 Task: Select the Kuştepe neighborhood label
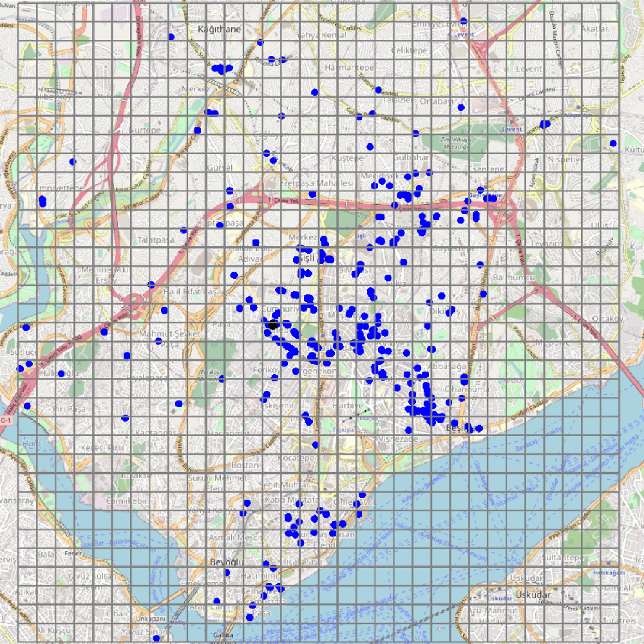coord(348,158)
